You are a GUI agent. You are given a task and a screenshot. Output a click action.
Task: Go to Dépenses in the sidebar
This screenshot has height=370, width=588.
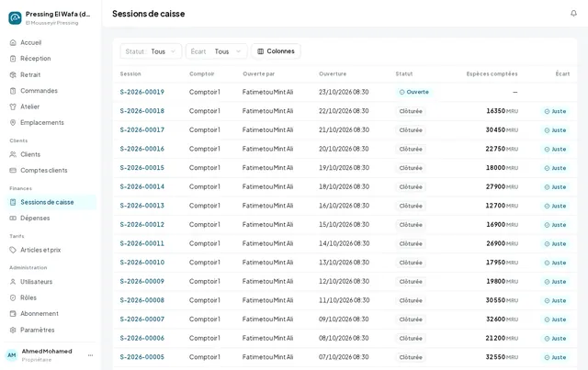coord(35,218)
